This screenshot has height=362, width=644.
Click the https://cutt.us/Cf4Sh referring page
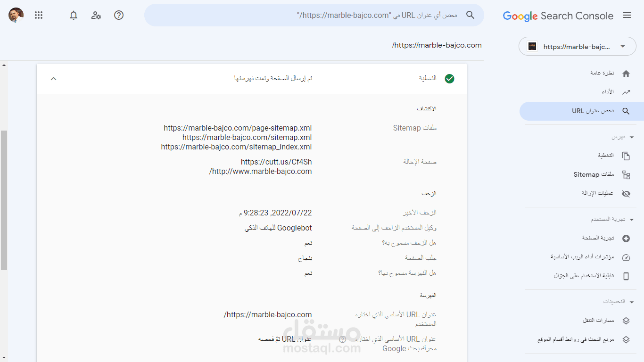click(276, 162)
